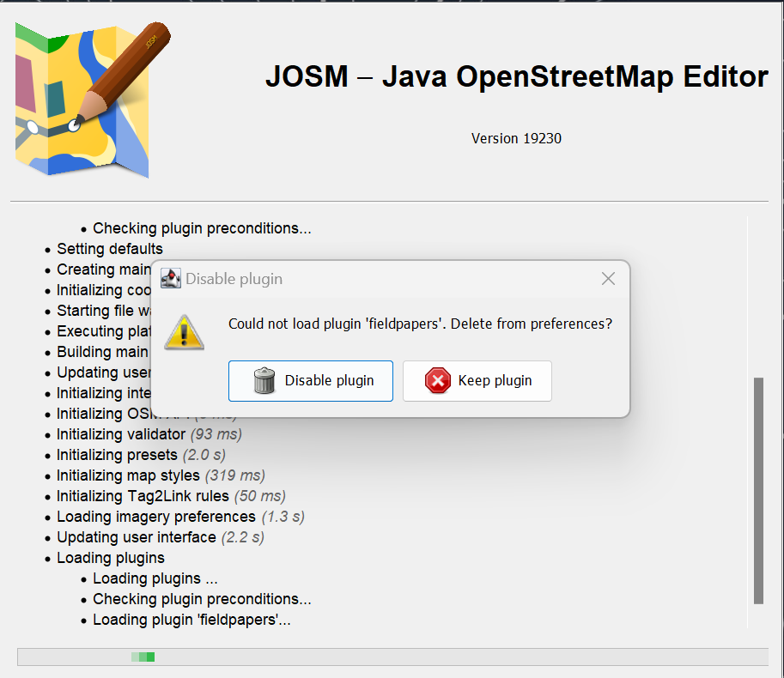Image resolution: width=784 pixels, height=678 pixels.
Task: Click the splash screen vertical scrollbar thumb
Action: point(758,491)
